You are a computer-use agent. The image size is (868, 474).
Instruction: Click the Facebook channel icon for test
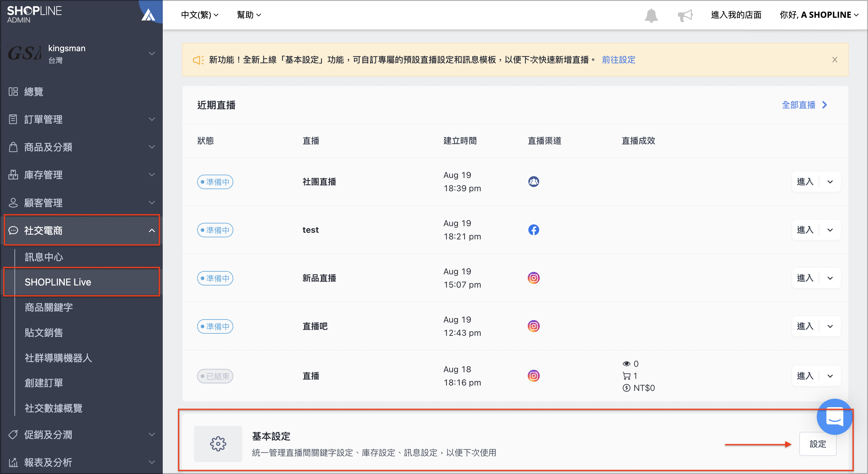533,230
